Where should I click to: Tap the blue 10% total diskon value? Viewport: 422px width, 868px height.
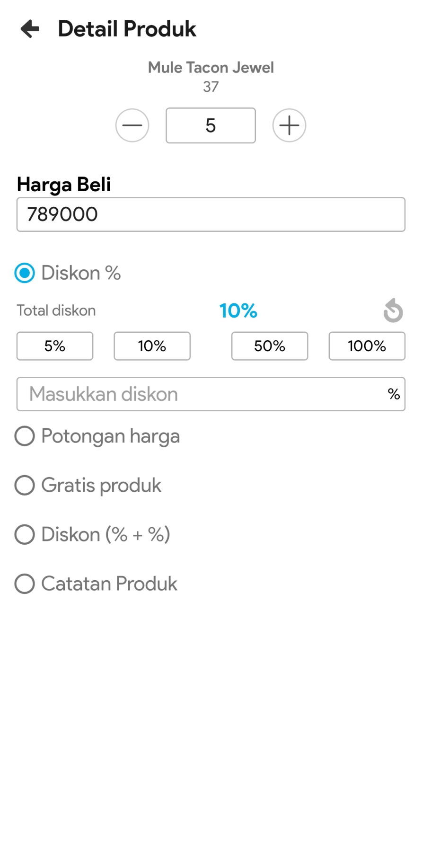pos(238,311)
